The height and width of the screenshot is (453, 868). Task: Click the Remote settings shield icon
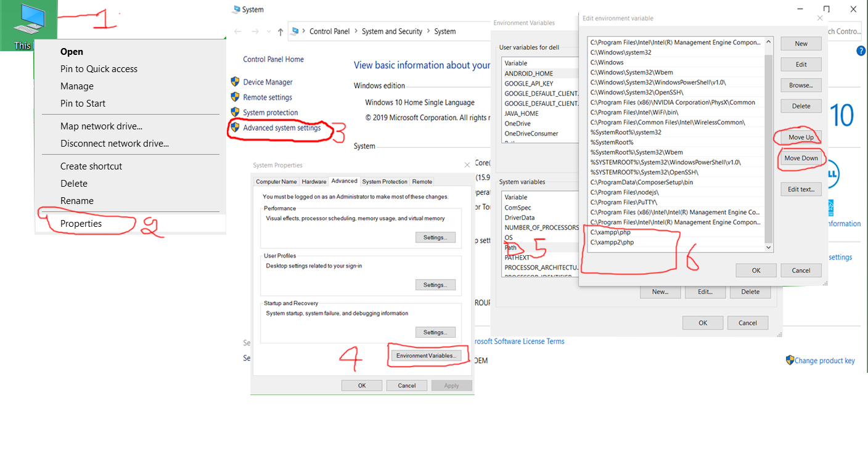235,97
